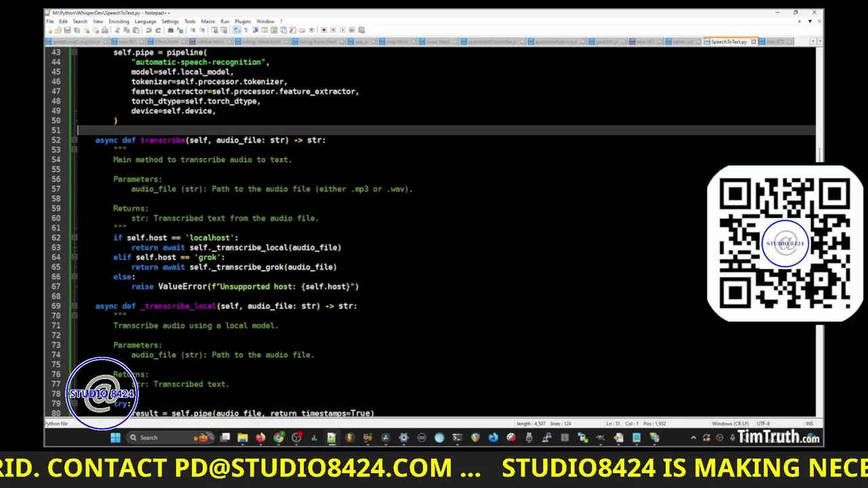Viewport: 868px width, 488px height.
Task: Click the Find and Replace toolbar icon
Action: [x=180, y=30]
